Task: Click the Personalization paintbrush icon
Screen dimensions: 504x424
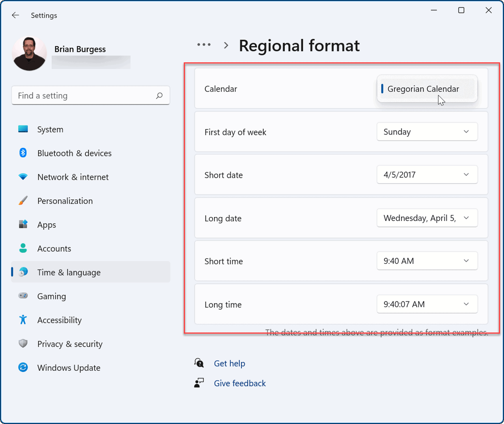Action: click(x=23, y=201)
